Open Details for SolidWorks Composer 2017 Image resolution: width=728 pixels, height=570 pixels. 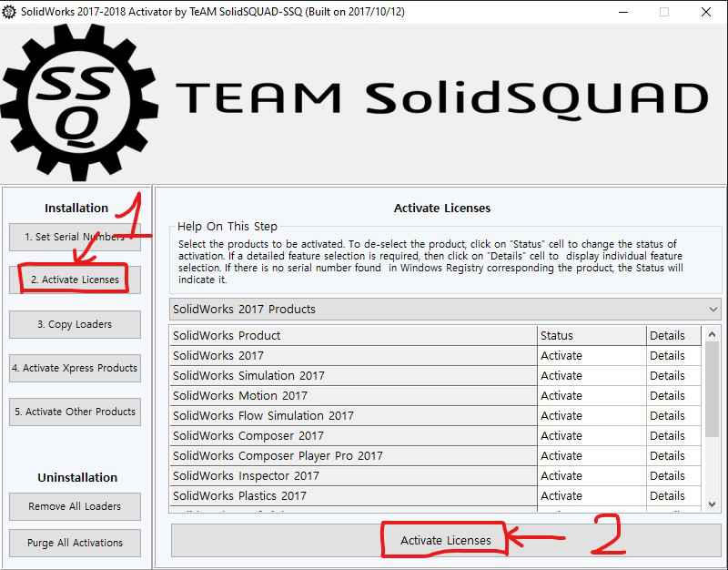[x=673, y=435]
